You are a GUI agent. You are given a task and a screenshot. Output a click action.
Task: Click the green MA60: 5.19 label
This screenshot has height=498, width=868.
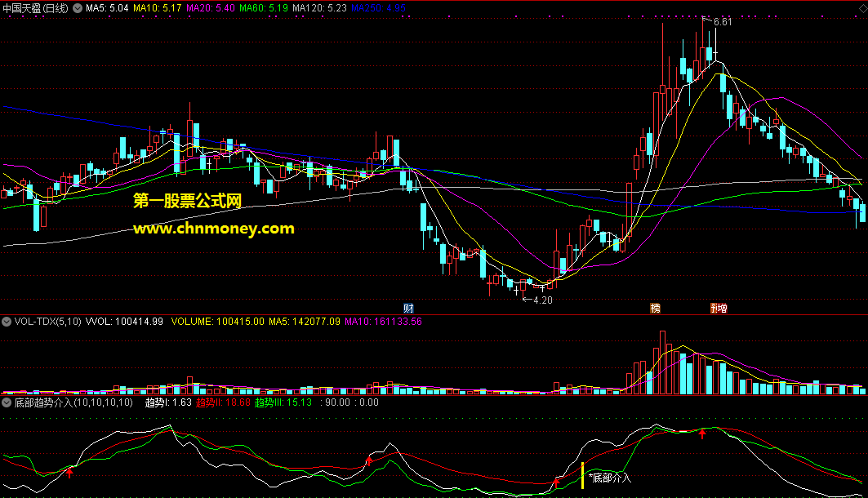tap(264, 8)
